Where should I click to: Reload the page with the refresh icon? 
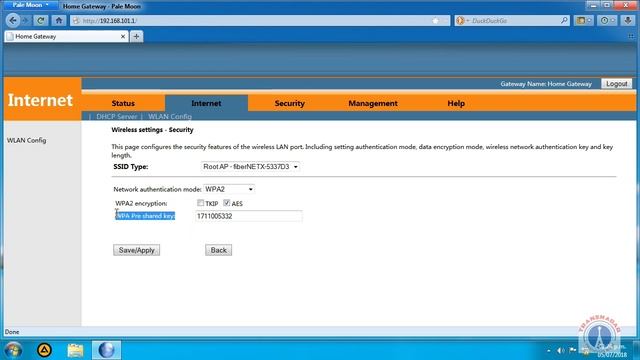pos(41,20)
